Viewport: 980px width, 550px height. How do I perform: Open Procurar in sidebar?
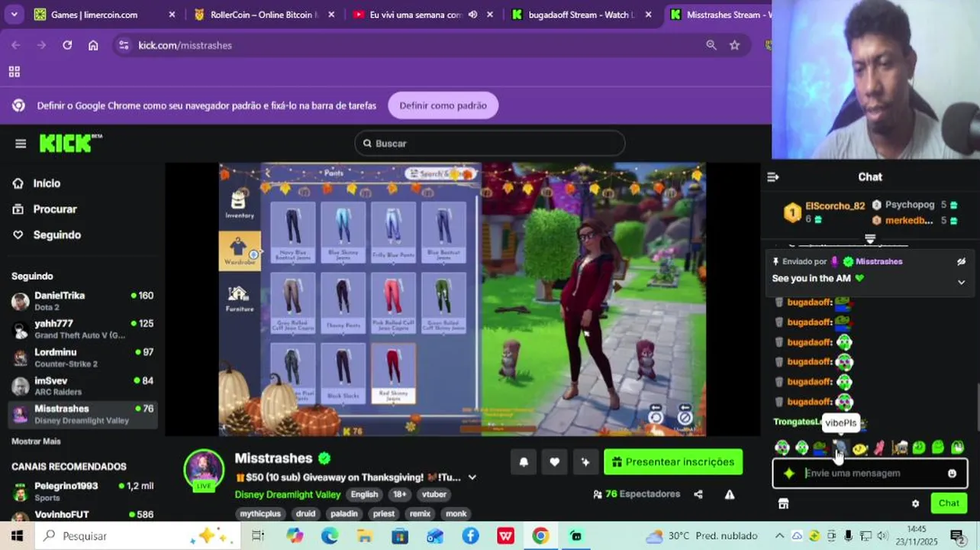tap(55, 209)
